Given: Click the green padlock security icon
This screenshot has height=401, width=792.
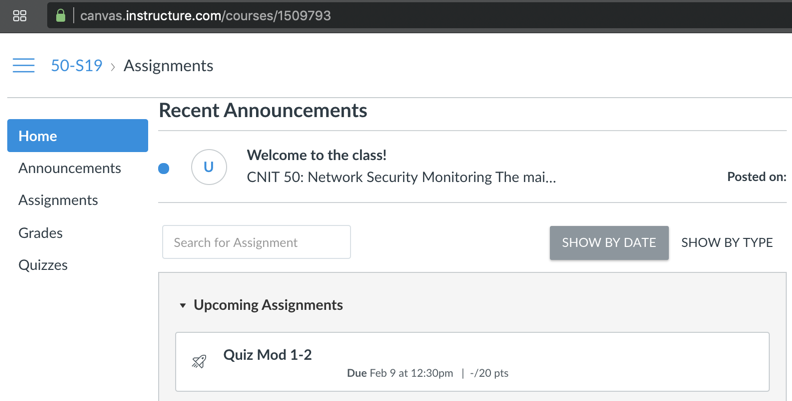Looking at the screenshot, I should (60, 15).
